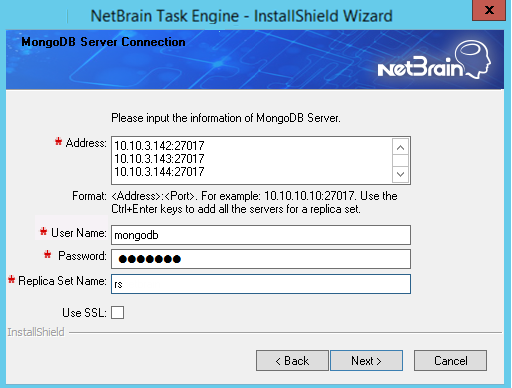This screenshot has height=388, width=512.
Task: Cancel the Task Engine installation
Action: pos(450,360)
